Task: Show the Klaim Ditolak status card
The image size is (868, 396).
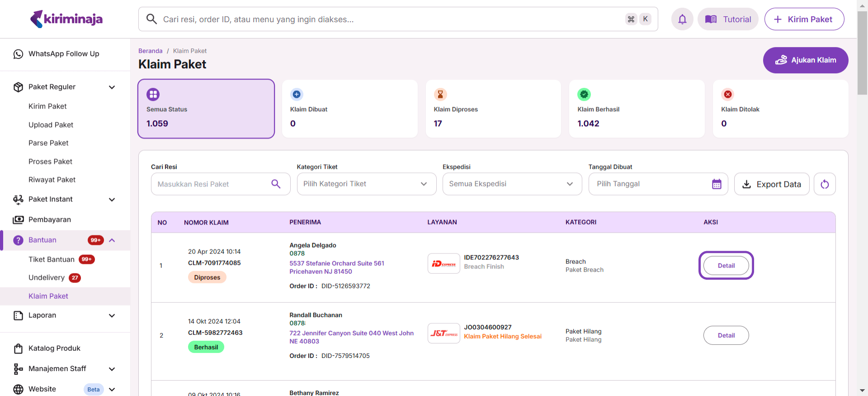Action: [780, 109]
